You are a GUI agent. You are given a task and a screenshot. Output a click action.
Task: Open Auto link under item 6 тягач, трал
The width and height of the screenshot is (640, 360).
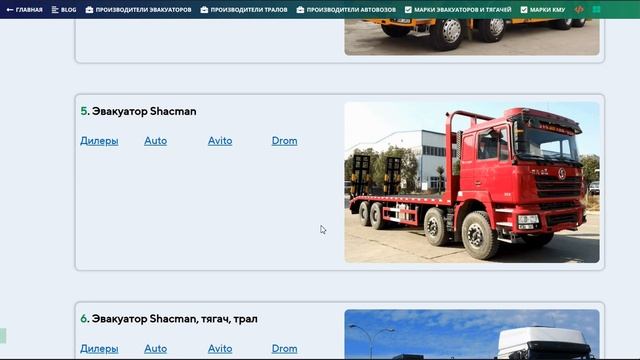point(156,349)
